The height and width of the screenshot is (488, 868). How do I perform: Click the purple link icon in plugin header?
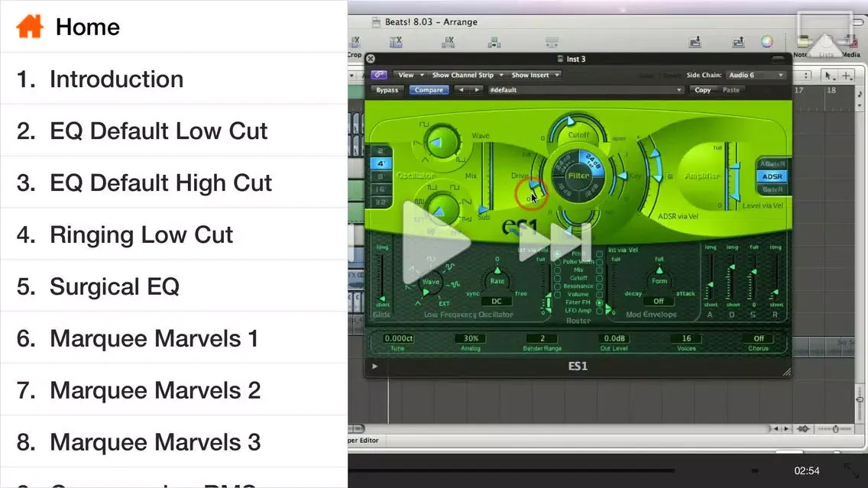[379, 75]
